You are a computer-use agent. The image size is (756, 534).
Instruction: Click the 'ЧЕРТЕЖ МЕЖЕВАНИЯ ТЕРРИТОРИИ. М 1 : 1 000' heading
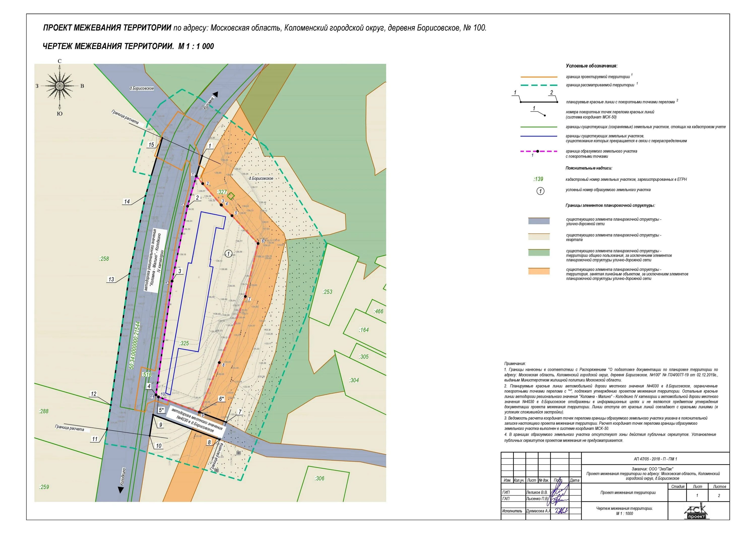click(x=129, y=46)
